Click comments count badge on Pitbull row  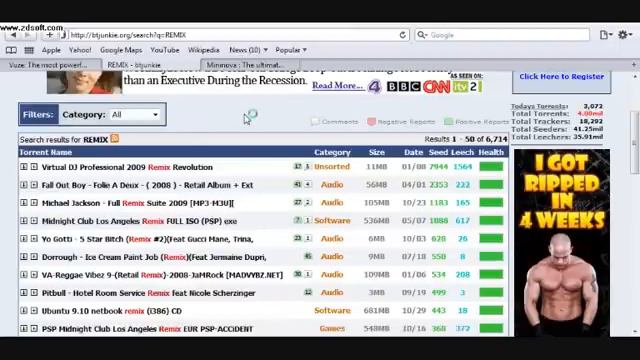pos(308,292)
